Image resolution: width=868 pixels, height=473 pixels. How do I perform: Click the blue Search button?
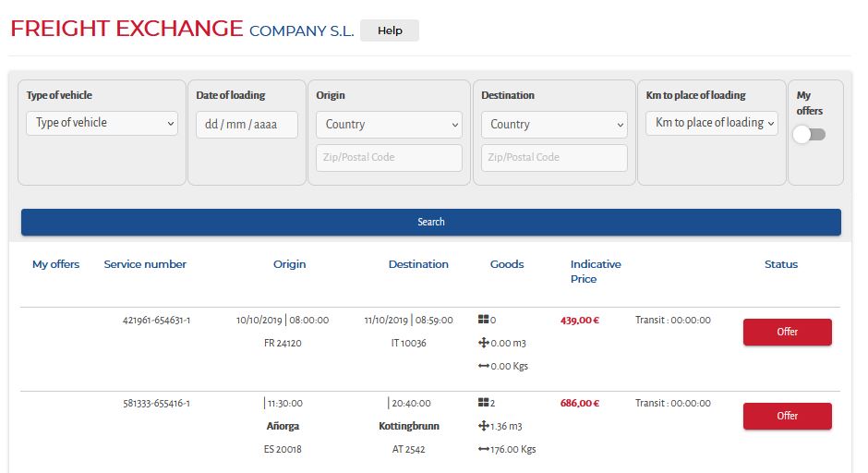click(x=430, y=222)
